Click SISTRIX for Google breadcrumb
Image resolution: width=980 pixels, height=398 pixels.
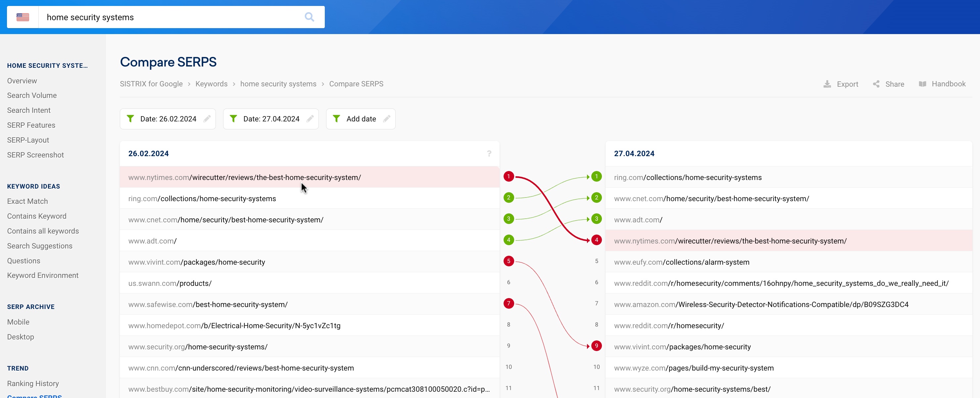pyautogui.click(x=151, y=84)
